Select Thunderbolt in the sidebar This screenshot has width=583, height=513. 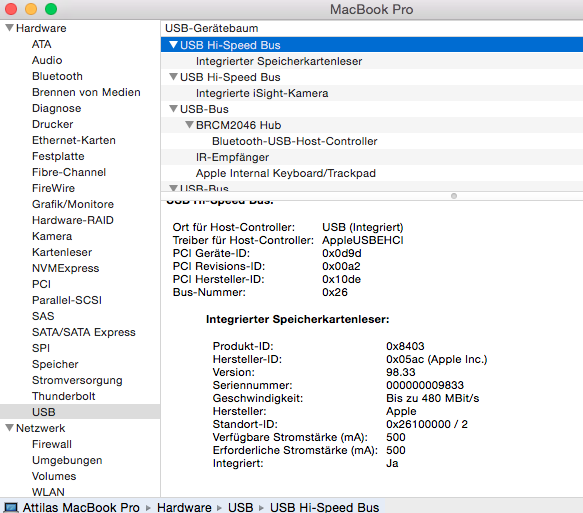64,396
